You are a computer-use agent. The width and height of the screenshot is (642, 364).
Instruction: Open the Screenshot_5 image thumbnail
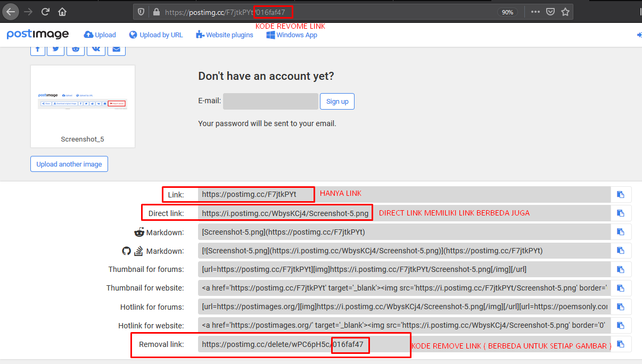coord(83,102)
